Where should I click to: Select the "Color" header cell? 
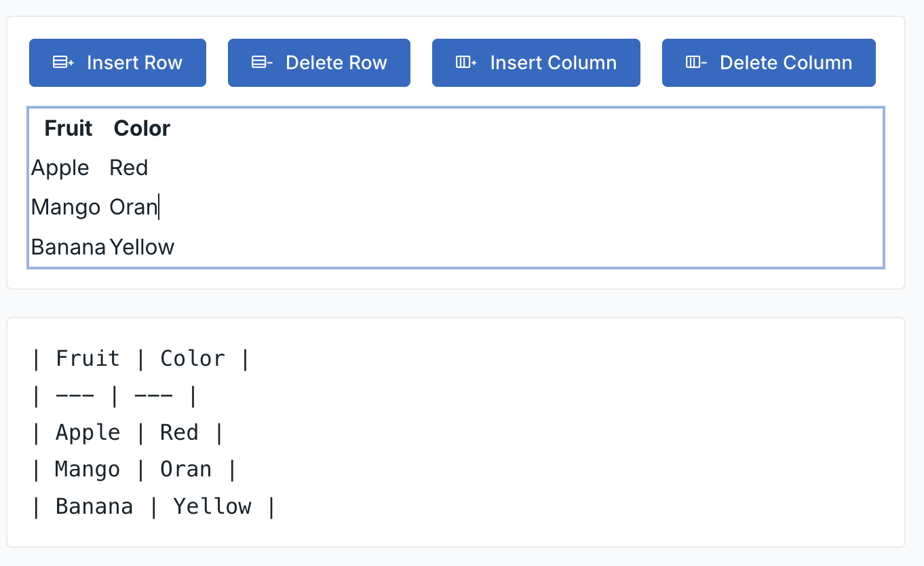point(142,128)
